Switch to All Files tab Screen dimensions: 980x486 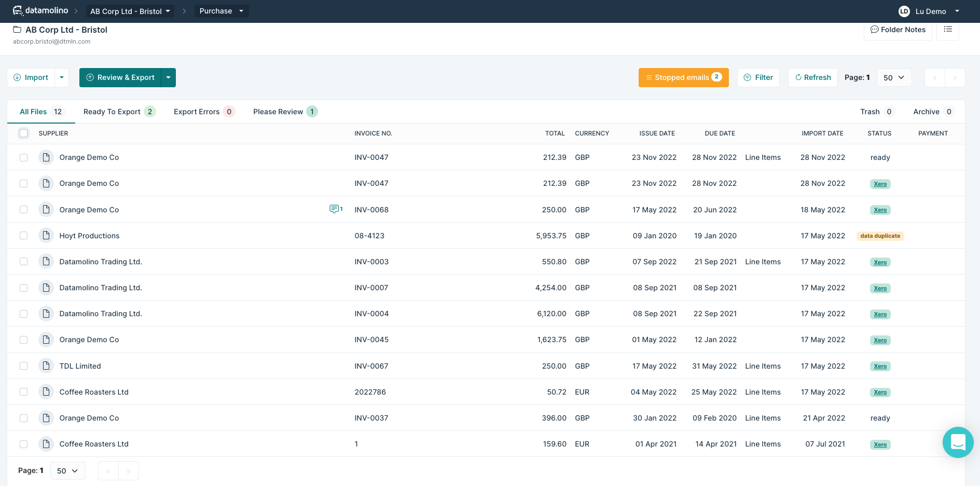[42, 112]
